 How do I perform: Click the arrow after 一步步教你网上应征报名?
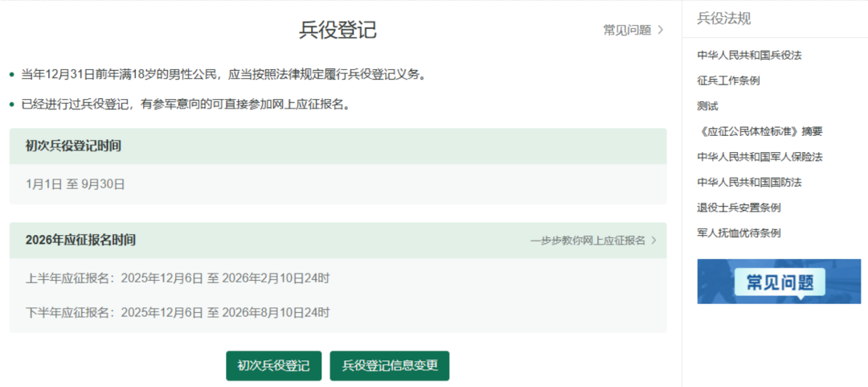(x=653, y=240)
